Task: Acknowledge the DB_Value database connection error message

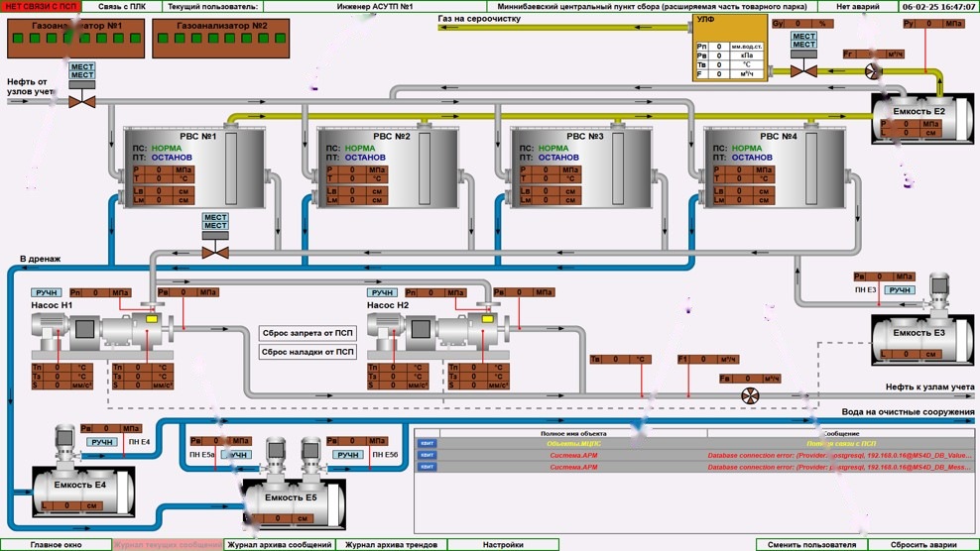Action: click(x=427, y=456)
